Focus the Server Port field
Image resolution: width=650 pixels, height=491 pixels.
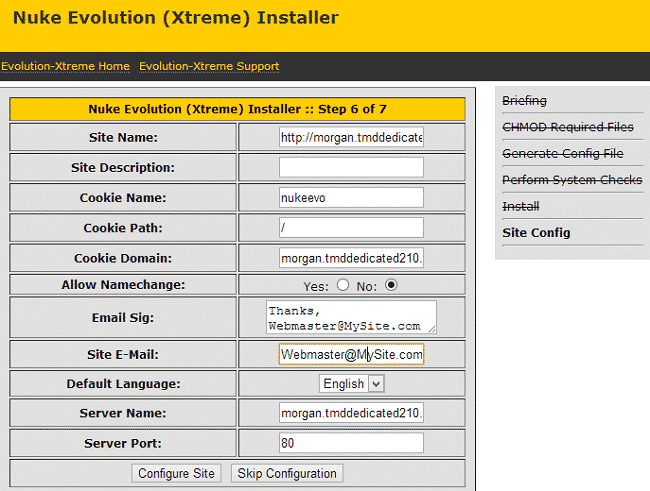351,443
